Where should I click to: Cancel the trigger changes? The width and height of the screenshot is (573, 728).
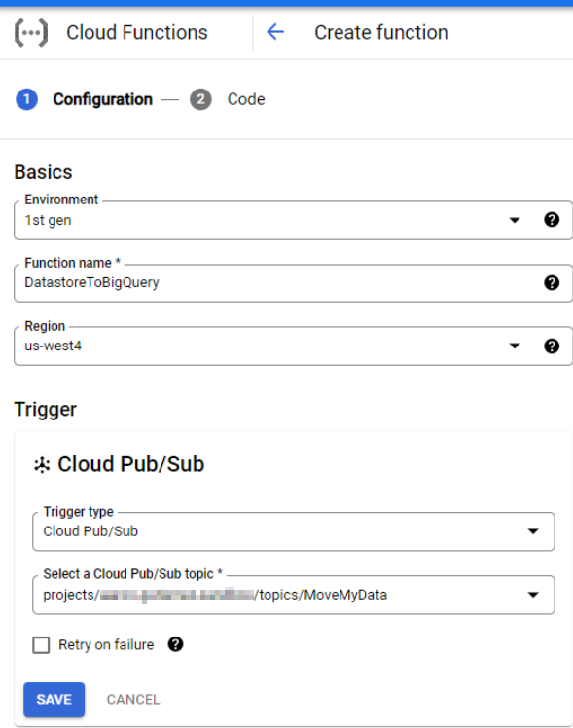point(133,700)
